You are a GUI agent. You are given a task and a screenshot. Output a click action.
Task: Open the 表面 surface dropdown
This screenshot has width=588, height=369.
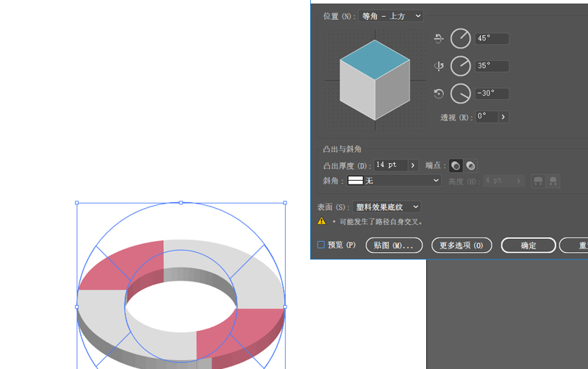pos(387,207)
